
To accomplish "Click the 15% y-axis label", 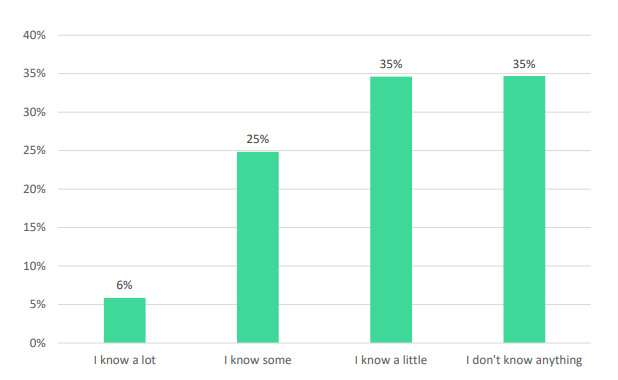I will click(x=34, y=227).
